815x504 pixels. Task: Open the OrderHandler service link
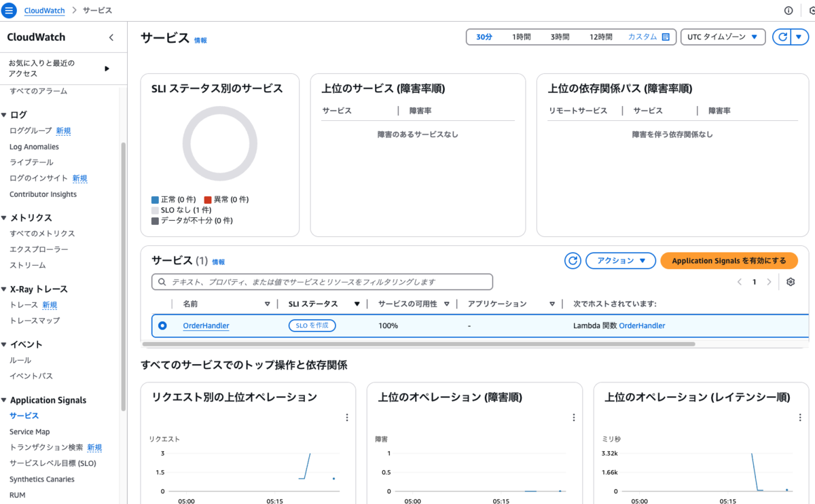tap(206, 325)
